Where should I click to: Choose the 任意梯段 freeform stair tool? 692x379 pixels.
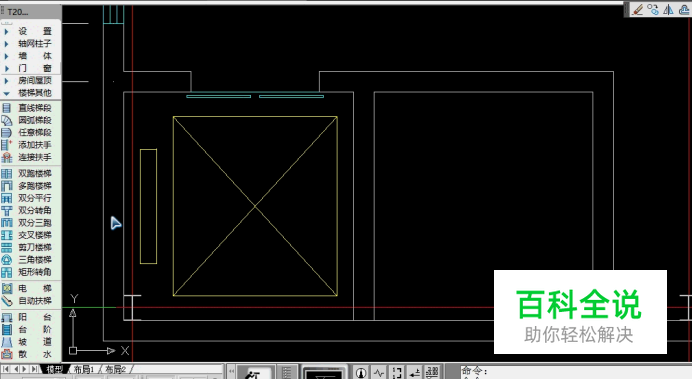coord(27,132)
